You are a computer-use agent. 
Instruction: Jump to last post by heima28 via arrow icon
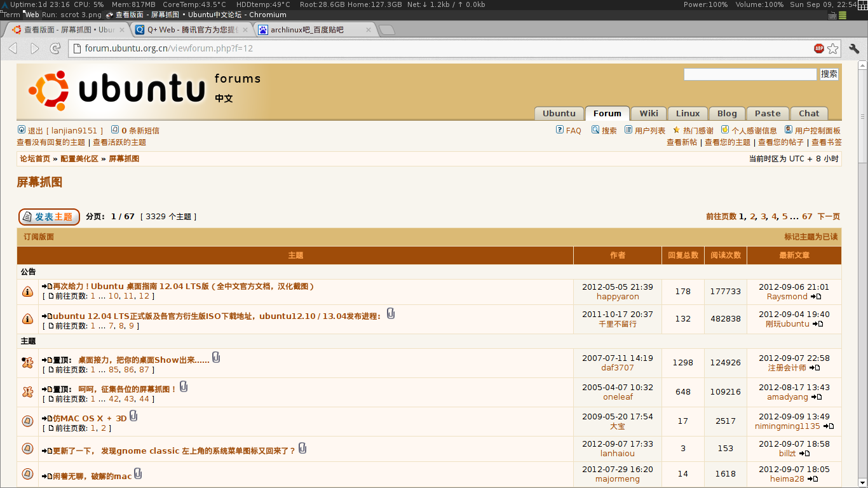coord(812,479)
